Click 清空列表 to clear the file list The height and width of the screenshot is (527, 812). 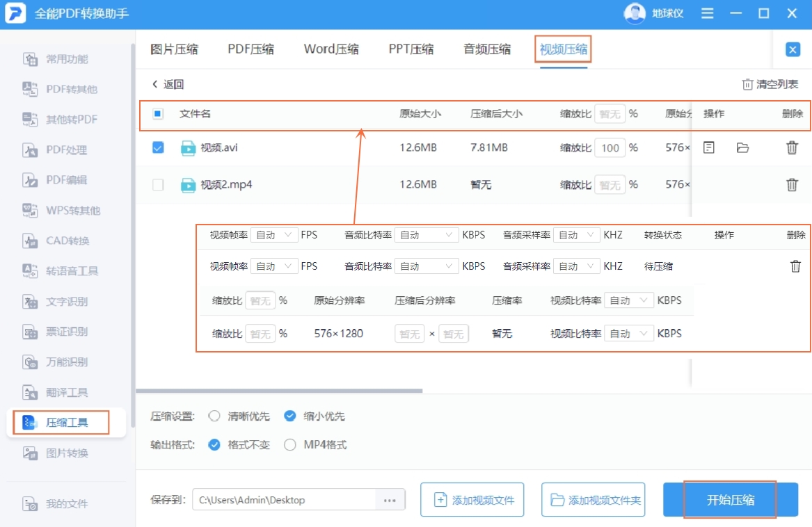[769, 83]
